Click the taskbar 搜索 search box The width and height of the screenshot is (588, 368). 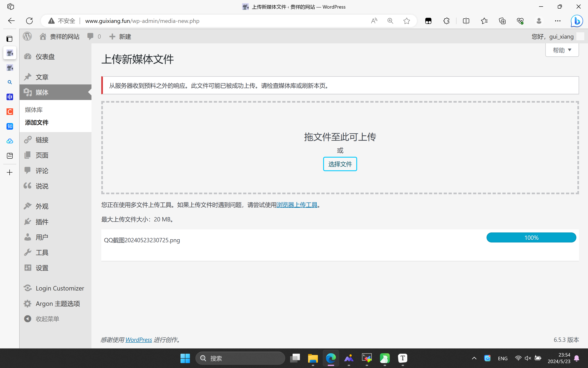240,358
